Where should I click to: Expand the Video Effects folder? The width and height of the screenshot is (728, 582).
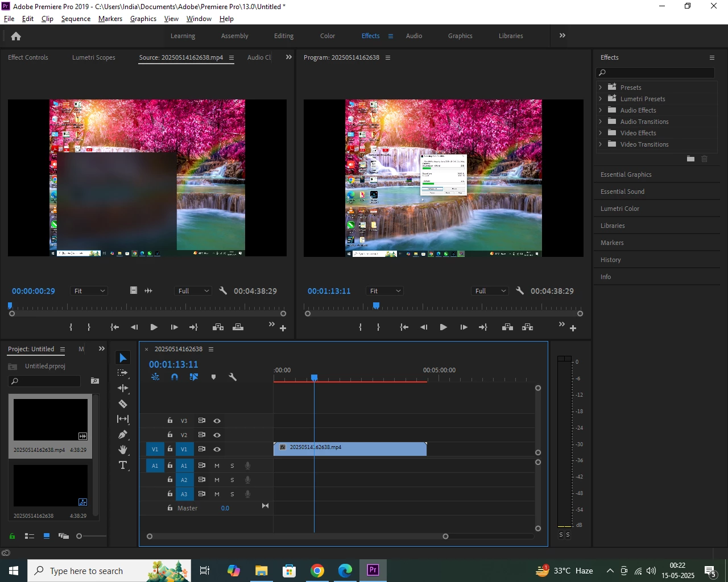pyautogui.click(x=600, y=132)
